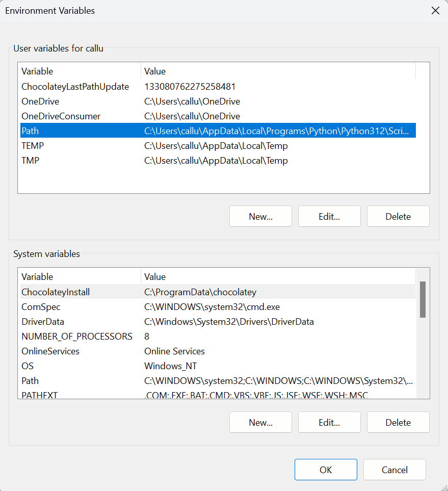Cancel the Environment Variables dialog
Screen dimensions: 448x491
pos(394,470)
